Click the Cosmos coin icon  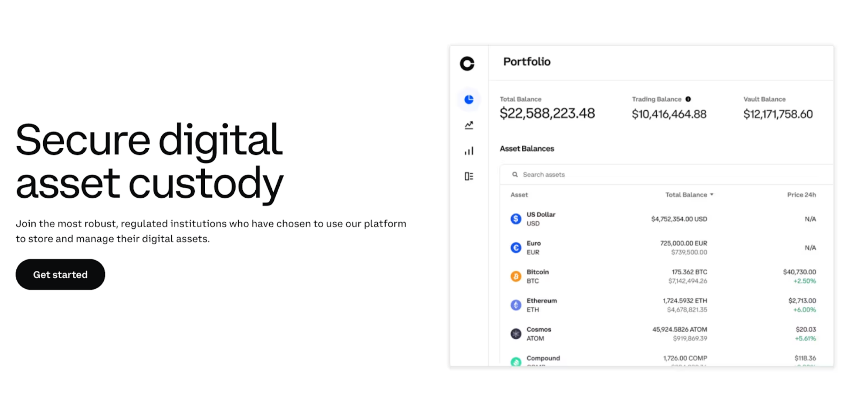tap(515, 334)
